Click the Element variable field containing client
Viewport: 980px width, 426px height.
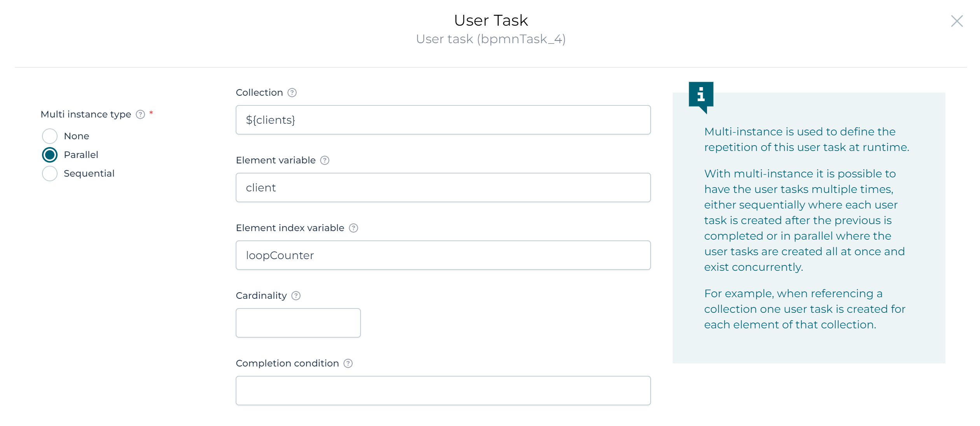(443, 188)
